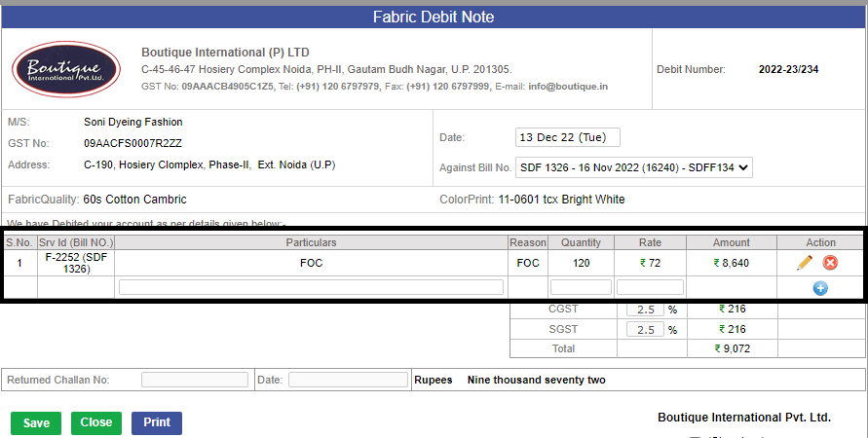
Task: Click the green Close button
Action: click(96, 422)
